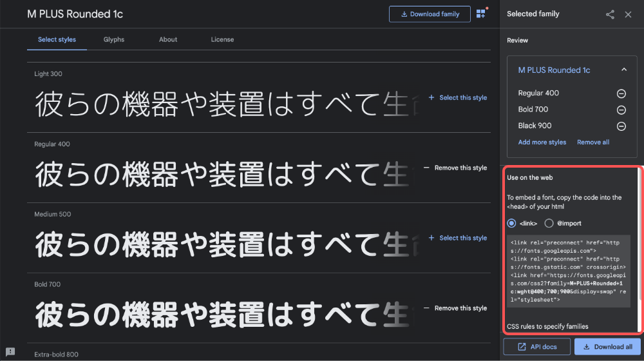Click the Download family button
Screen dimensions: 644x361
click(x=430, y=14)
